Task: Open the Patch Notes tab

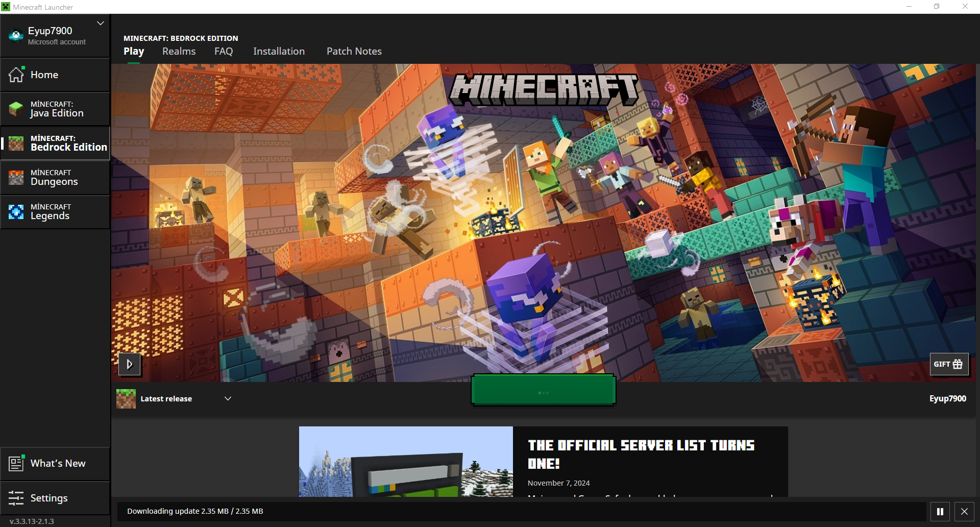Action: (354, 51)
